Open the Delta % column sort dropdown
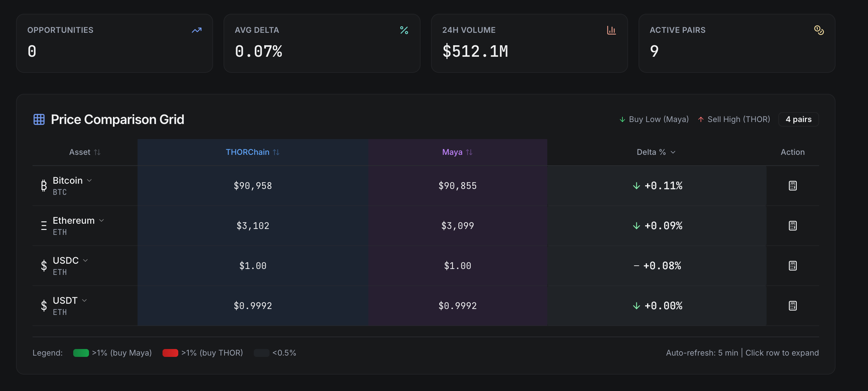 656,152
